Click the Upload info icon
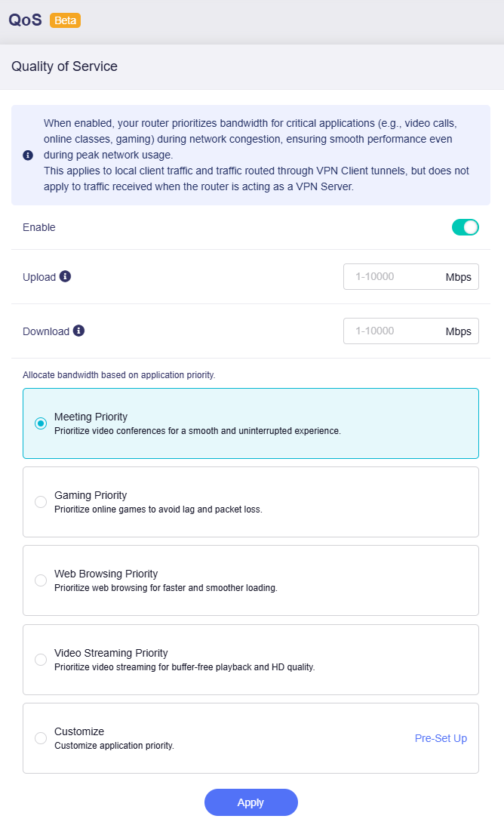The image size is (504, 825). (x=66, y=276)
